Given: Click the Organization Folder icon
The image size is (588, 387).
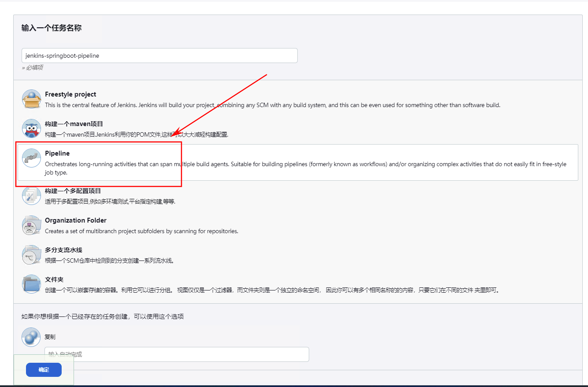Looking at the screenshot, I should (32, 225).
